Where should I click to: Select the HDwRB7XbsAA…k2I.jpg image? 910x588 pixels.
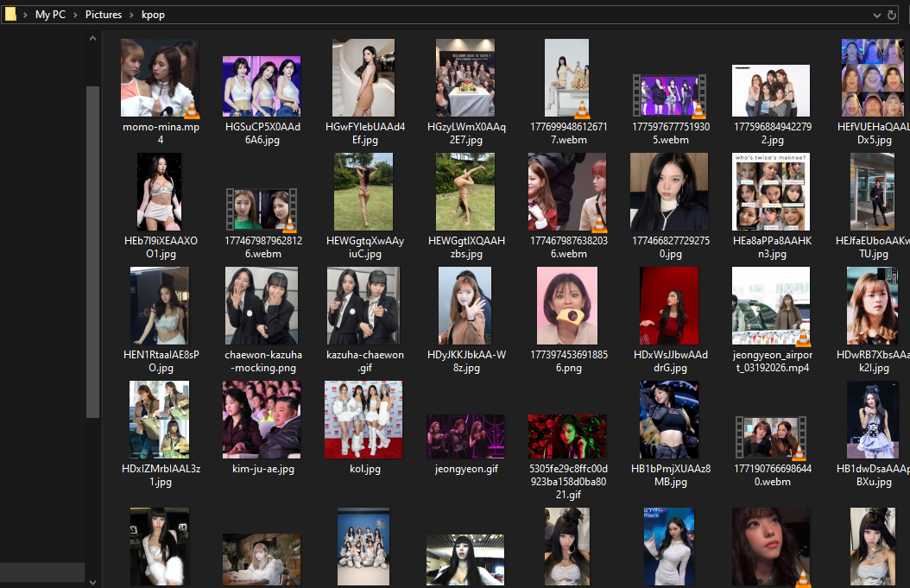872,306
